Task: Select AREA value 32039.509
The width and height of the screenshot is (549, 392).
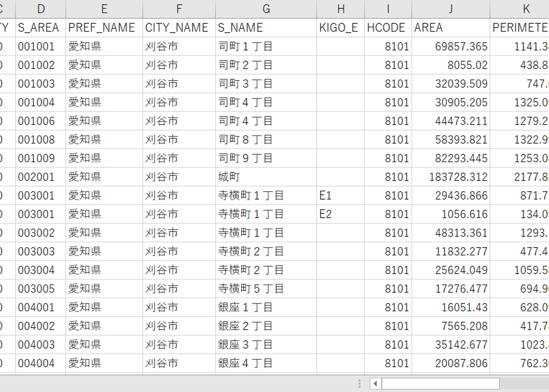Action: tap(450, 84)
